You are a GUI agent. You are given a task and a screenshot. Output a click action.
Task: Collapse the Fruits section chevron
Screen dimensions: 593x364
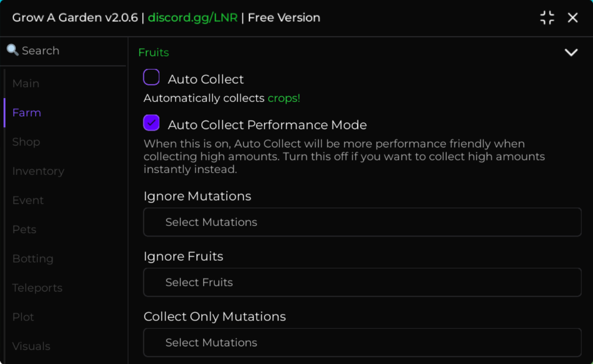[571, 52]
